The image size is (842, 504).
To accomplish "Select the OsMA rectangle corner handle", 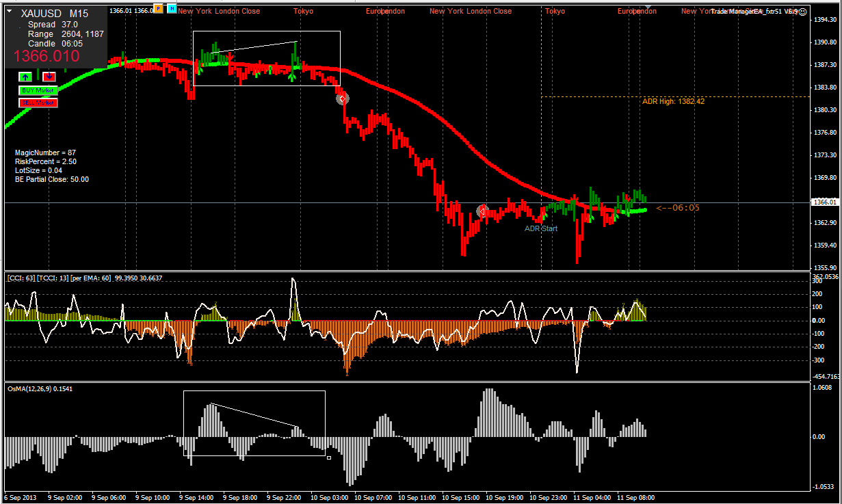I will click(329, 457).
